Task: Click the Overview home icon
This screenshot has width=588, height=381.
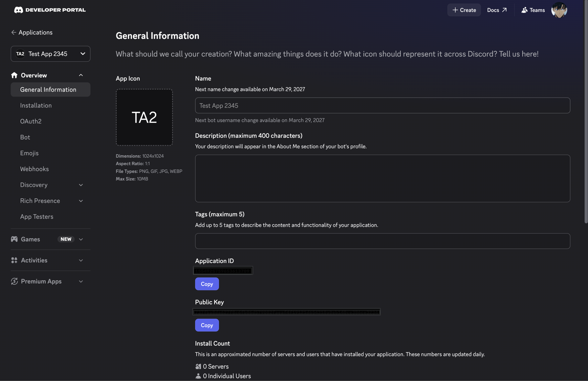Action: click(14, 75)
